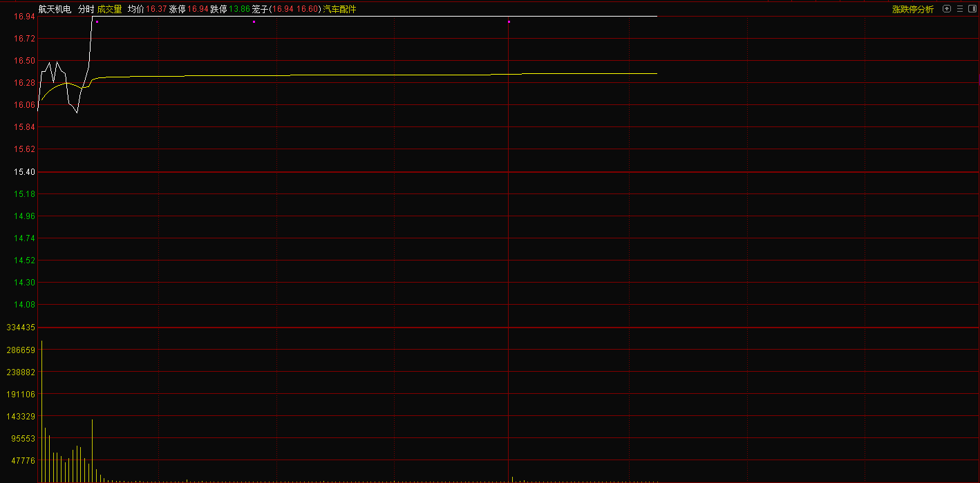Open 涨跌停分析 limit analysis
980x483 pixels.
[912, 10]
